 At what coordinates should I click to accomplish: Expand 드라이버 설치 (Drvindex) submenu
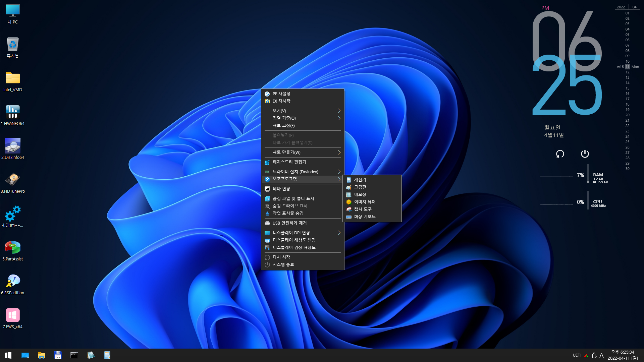pyautogui.click(x=303, y=172)
